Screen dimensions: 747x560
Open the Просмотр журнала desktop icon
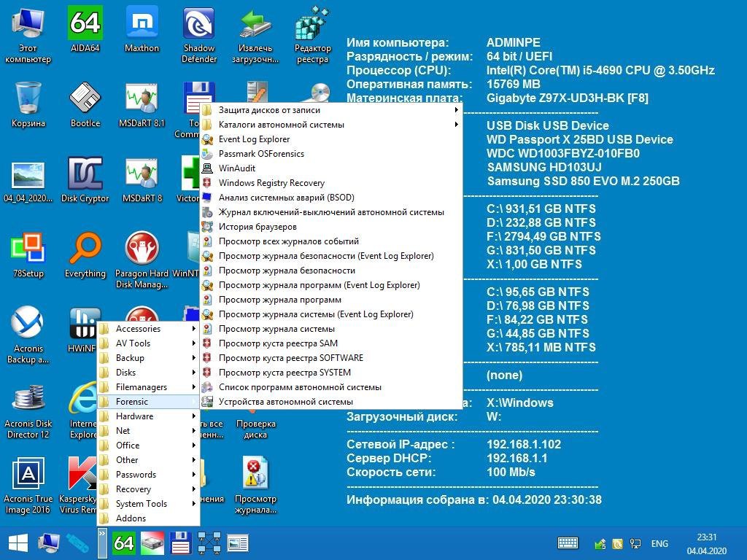255,485
